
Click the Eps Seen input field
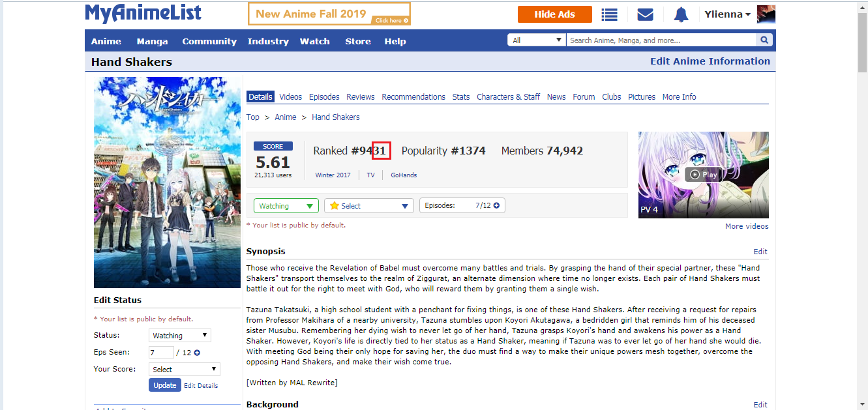pyautogui.click(x=161, y=353)
